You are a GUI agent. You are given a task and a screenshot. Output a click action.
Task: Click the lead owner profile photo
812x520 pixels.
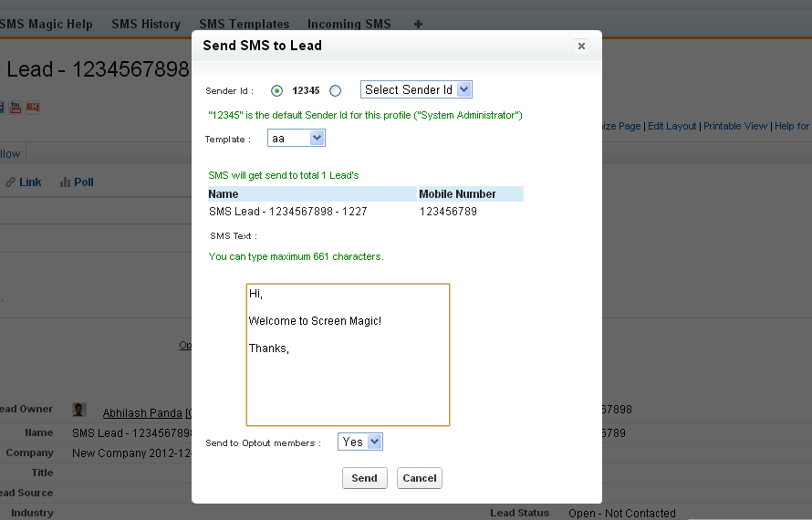pyautogui.click(x=79, y=410)
